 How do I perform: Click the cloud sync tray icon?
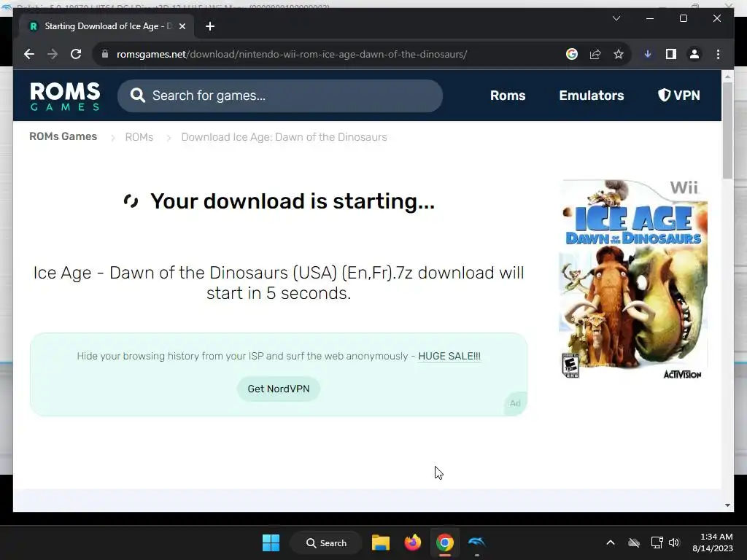point(634,542)
